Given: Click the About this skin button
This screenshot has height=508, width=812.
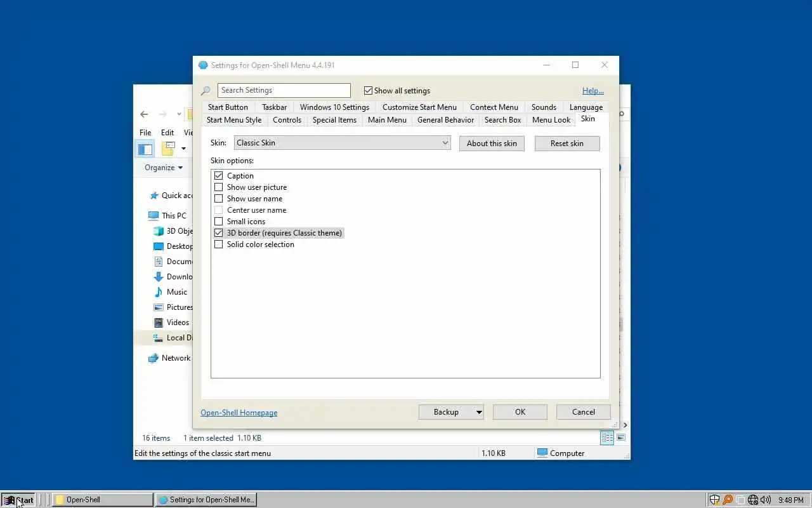Looking at the screenshot, I should pyautogui.click(x=492, y=144).
